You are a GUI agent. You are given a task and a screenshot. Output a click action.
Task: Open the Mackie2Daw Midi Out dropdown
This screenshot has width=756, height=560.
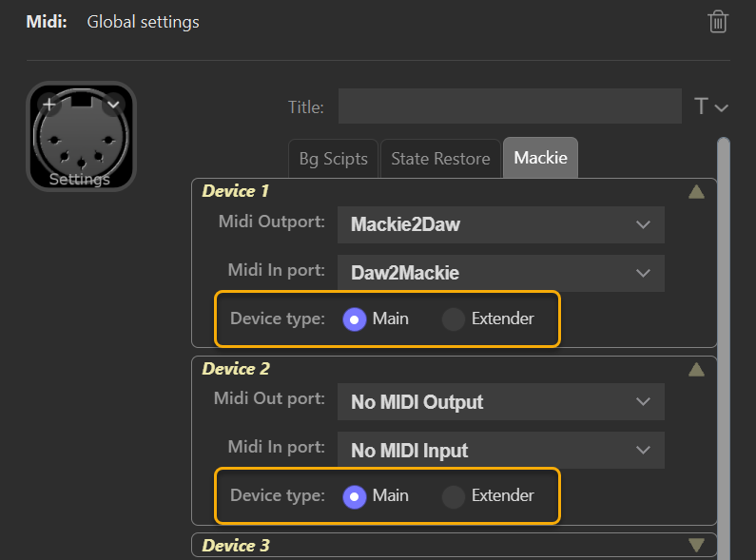501,224
